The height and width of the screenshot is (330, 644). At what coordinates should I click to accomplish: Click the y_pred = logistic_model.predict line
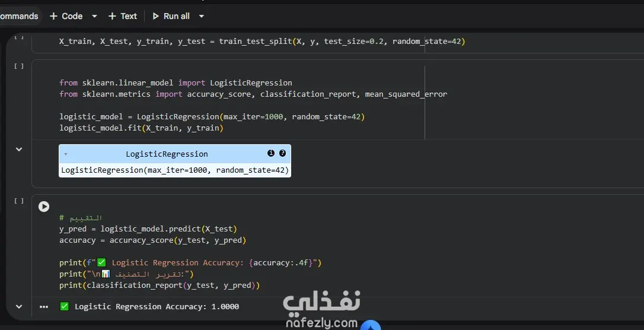pos(148,229)
